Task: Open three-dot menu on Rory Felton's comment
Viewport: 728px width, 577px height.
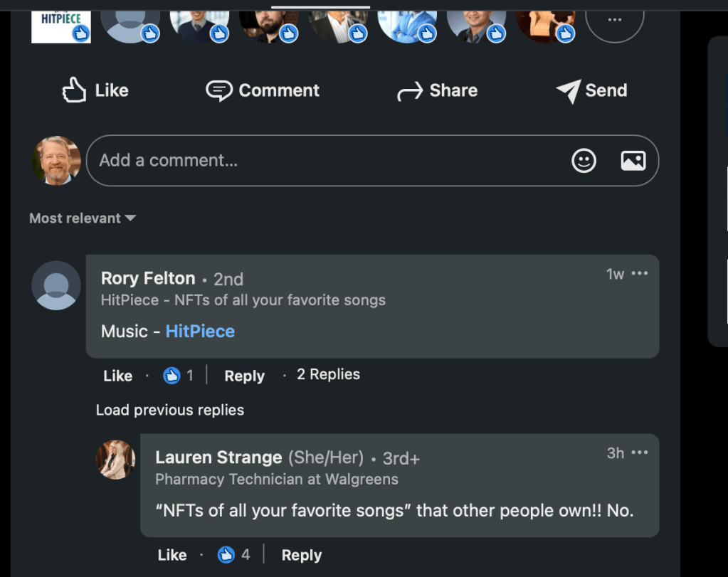Action: click(640, 274)
